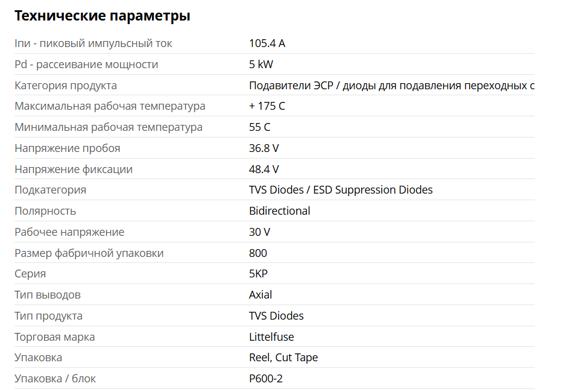This screenshot has width=574, height=392.
Task: Select the "Pd - рассеивание мощности" label
Action: (x=86, y=65)
